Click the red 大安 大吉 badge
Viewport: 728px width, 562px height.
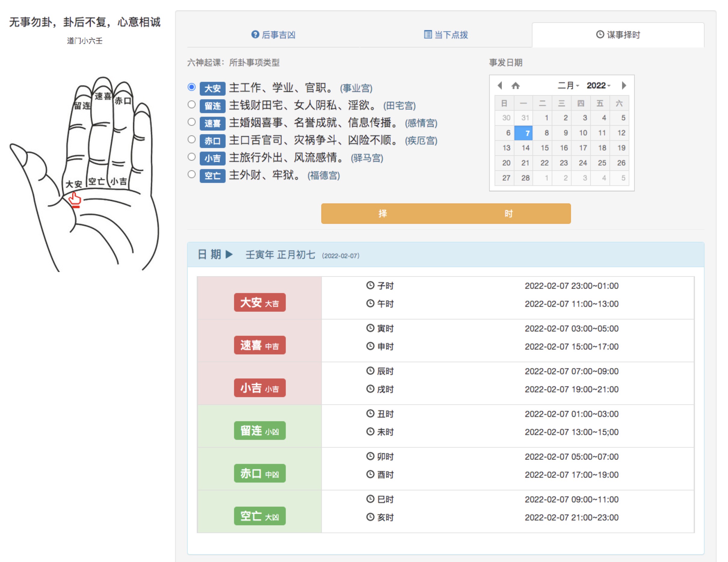(x=260, y=302)
